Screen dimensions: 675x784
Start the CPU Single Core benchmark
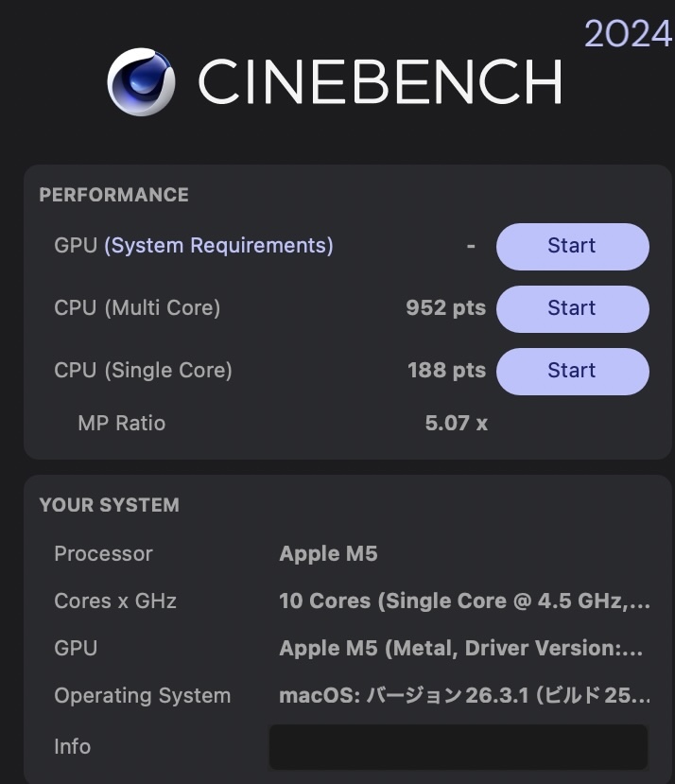click(572, 371)
